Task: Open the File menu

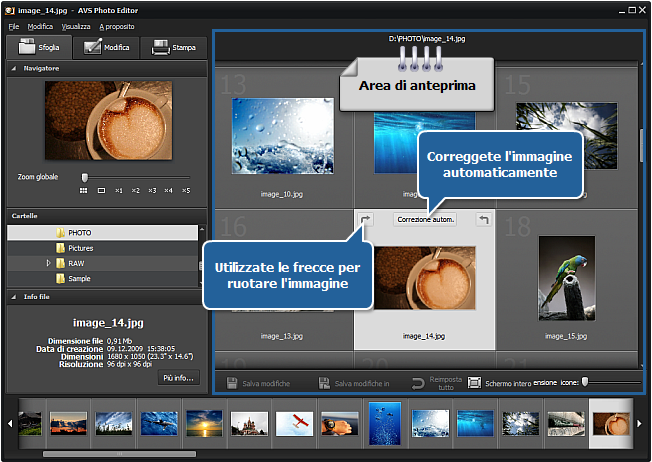Action: 14,27
